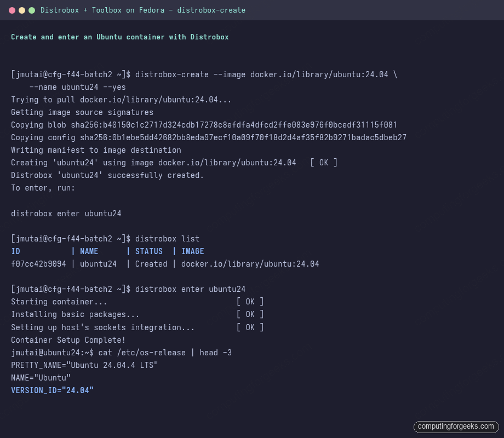Click the green maximize window dot

[x=32, y=10]
